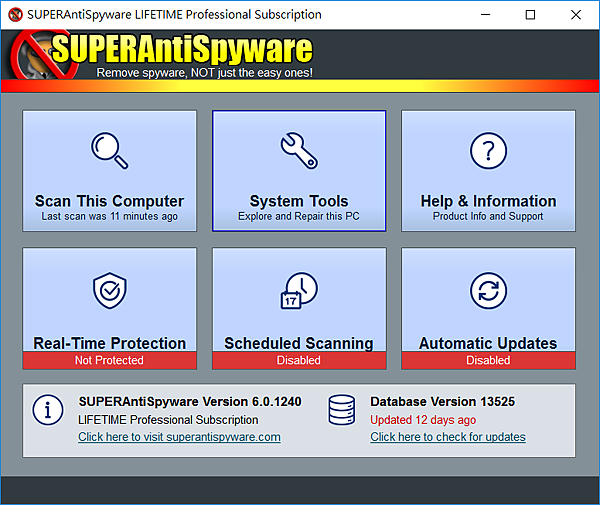
Task: Click the red Not Protected status bar
Action: tap(109, 360)
